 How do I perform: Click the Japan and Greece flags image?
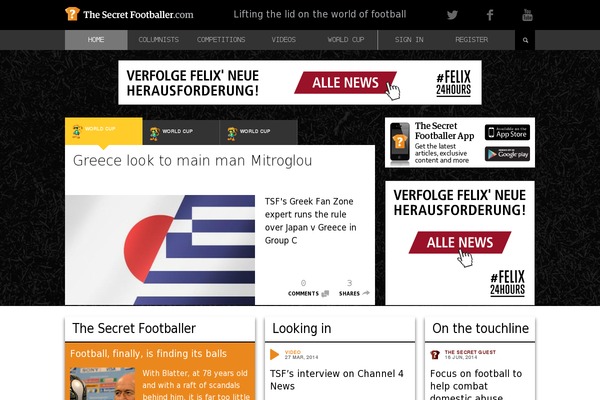click(160, 250)
